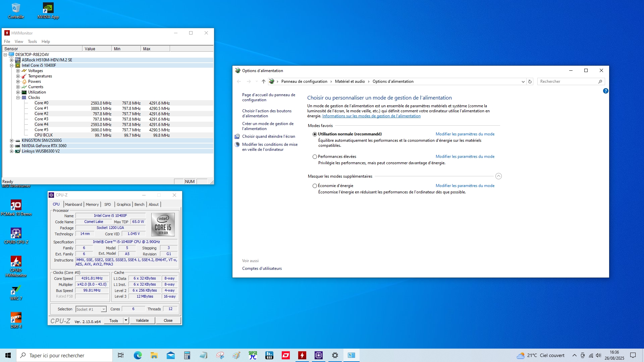Click the Close button in CPU-Z
The width and height of the screenshot is (644, 362).
168,320
